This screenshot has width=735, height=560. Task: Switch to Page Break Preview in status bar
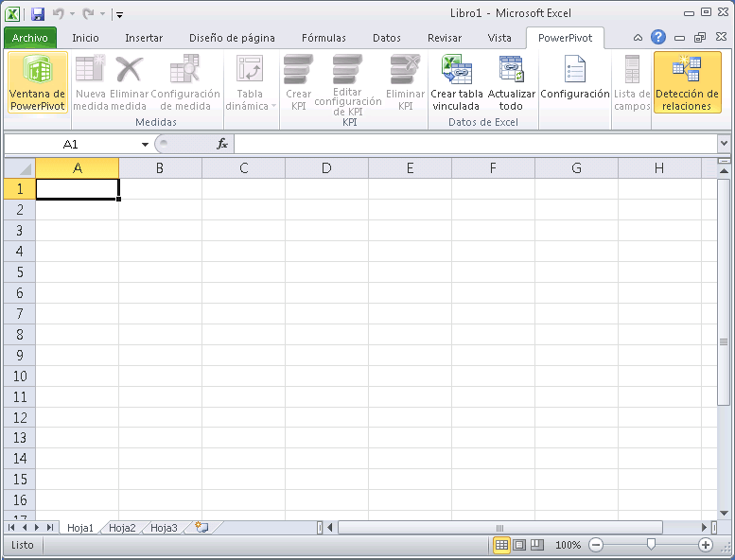pyautogui.click(x=536, y=545)
